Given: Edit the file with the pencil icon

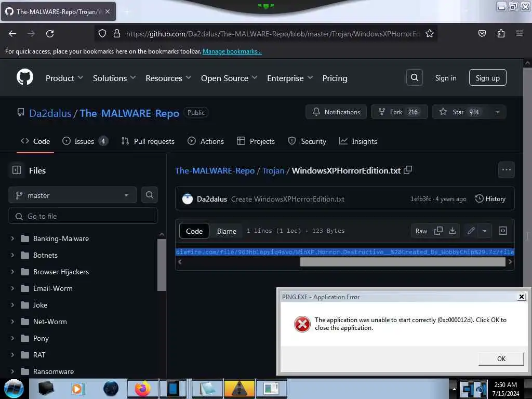Looking at the screenshot, I should (x=471, y=231).
